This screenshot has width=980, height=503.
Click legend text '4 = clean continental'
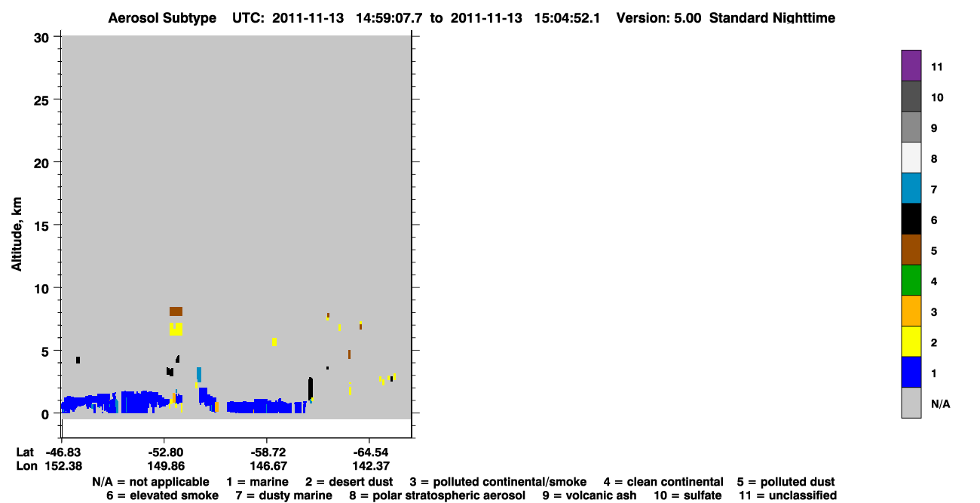pyautogui.click(x=663, y=482)
